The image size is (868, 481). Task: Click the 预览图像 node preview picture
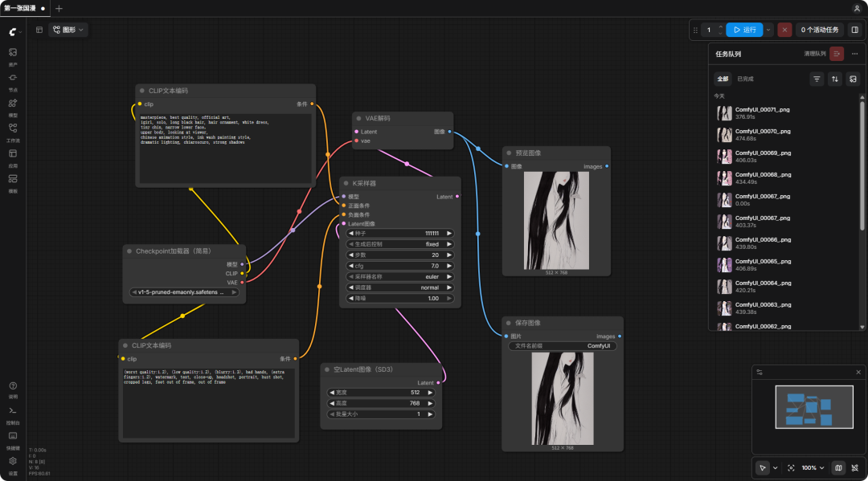(556, 221)
